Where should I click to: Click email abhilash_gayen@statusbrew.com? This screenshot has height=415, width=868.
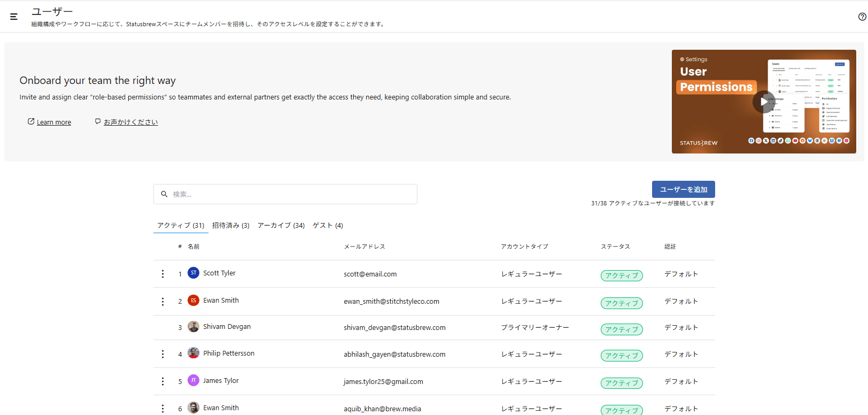coord(394,355)
